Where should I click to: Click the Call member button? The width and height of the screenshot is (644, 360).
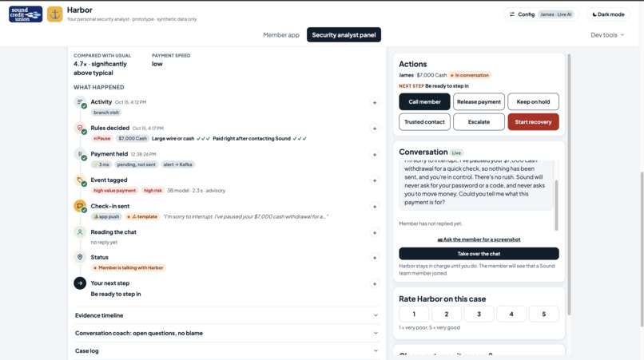tap(424, 102)
